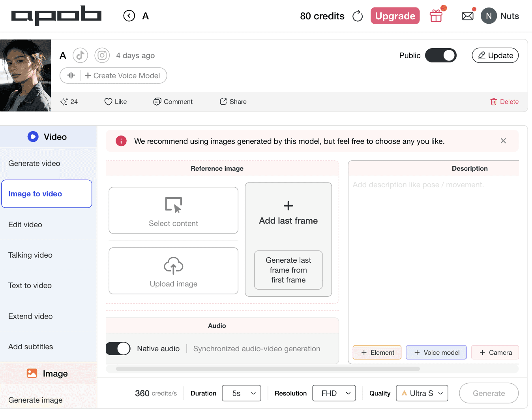Viewport: 532px width, 420px height.
Task: Open the Instagram link icon
Action: [x=102, y=55]
